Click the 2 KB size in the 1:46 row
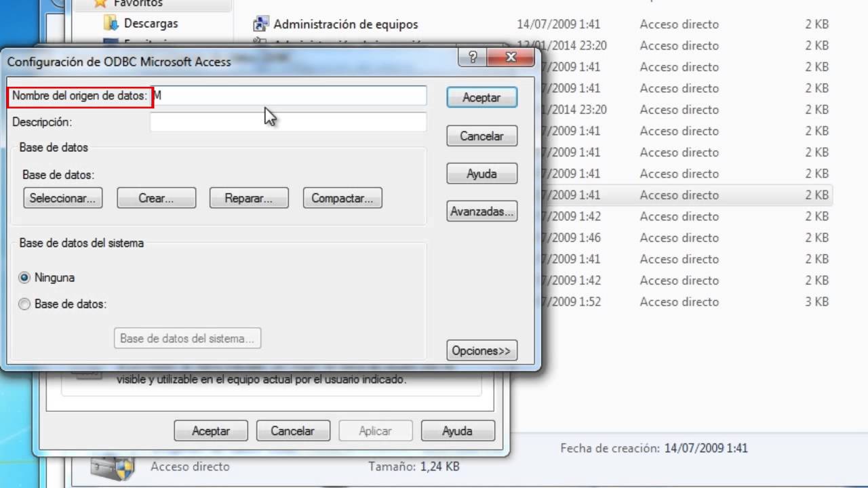This screenshot has width=868, height=488. pyautogui.click(x=817, y=238)
